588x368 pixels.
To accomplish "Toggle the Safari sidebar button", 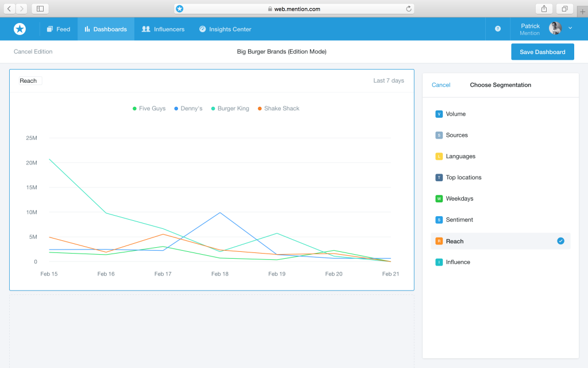I will (x=40, y=9).
